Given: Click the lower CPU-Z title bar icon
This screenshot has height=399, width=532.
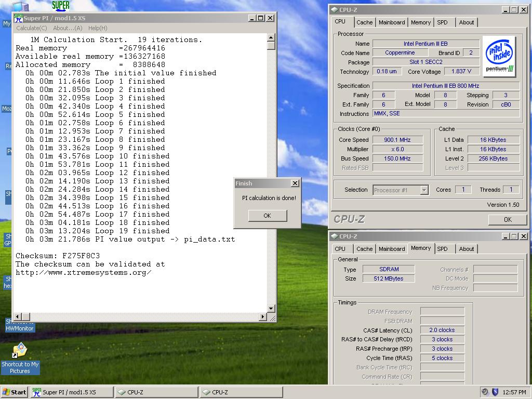Looking at the screenshot, I should tap(334, 236).
